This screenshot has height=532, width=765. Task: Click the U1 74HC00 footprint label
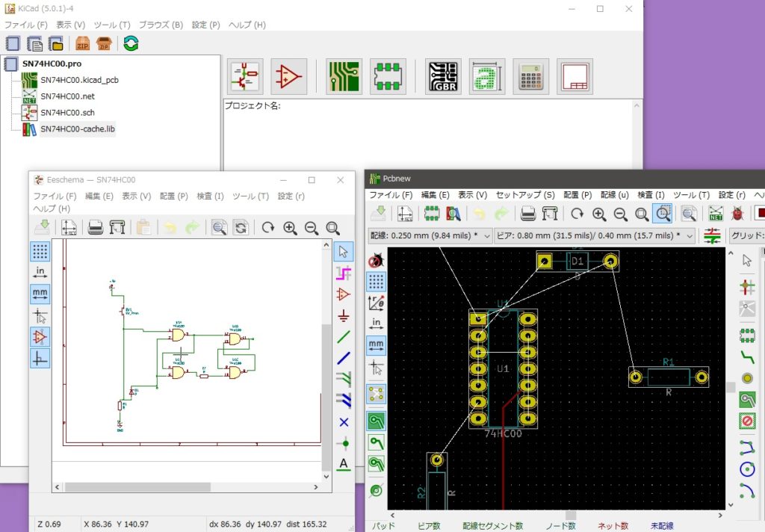503,433
